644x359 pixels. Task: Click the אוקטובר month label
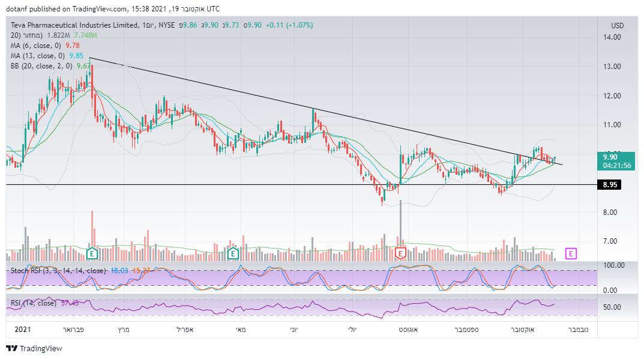(x=522, y=330)
